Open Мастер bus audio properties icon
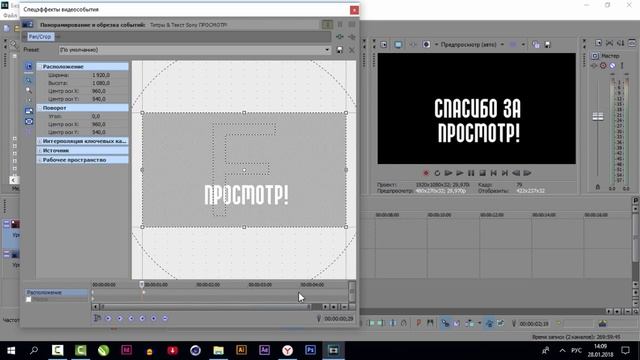The image size is (640, 360). 595,56
